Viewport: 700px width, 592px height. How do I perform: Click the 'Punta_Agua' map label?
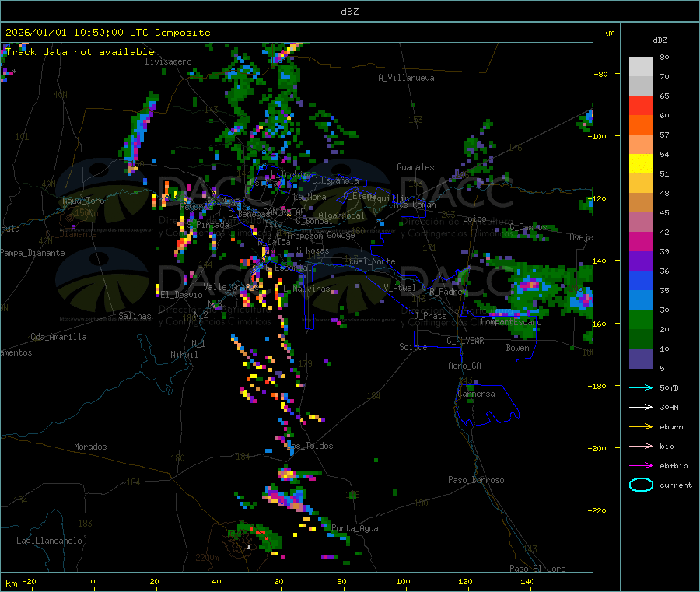[355, 528]
